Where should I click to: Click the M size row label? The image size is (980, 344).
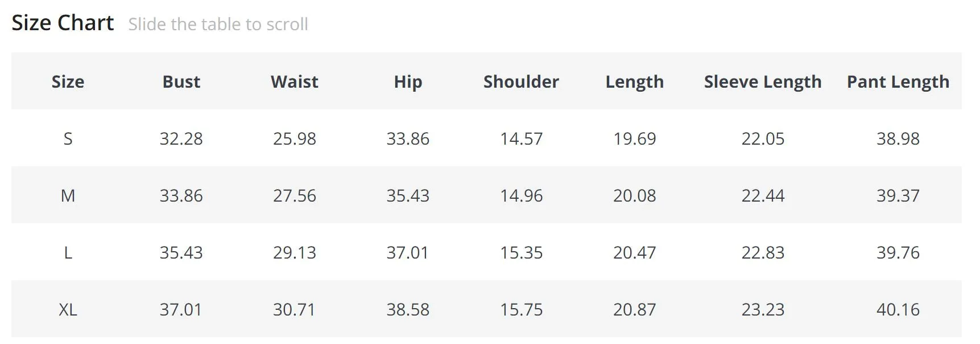tap(68, 195)
